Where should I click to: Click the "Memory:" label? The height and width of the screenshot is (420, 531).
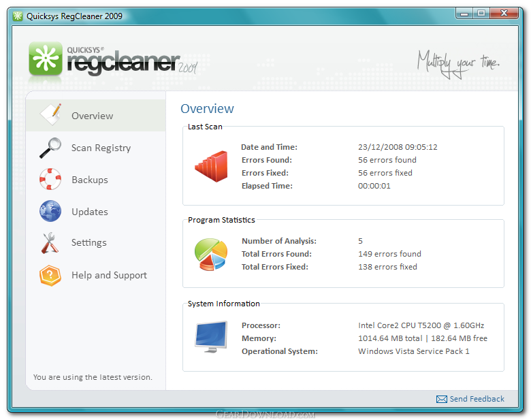pyautogui.click(x=259, y=338)
